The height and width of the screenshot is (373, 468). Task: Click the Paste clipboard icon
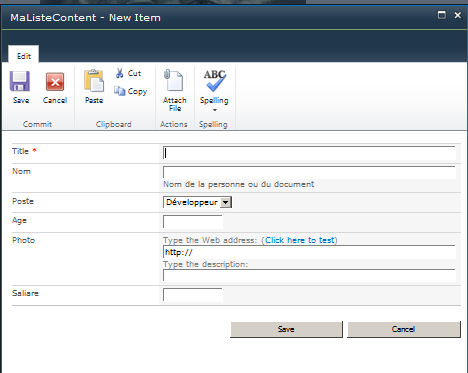pyautogui.click(x=94, y=81)
